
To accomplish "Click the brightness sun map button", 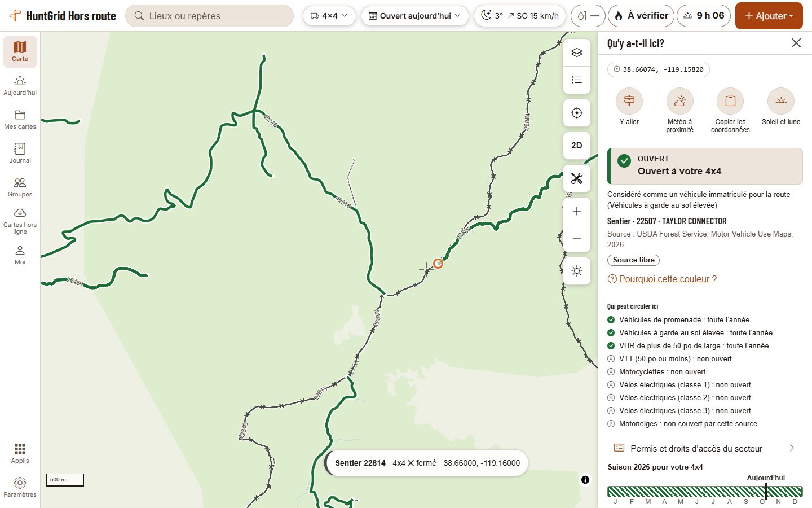I will tap(576, 271).
